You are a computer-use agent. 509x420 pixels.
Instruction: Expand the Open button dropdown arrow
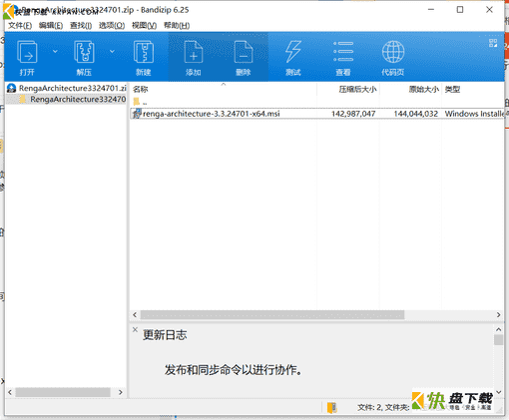click(55, 52)
